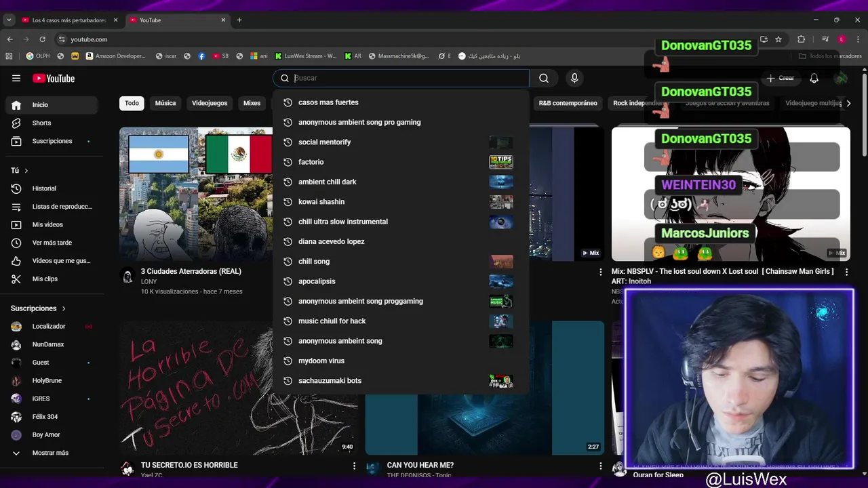The height and width of the screenshot is (488, 868).
Task: Go back with the browser back arrow
Action: coord(9,39)
